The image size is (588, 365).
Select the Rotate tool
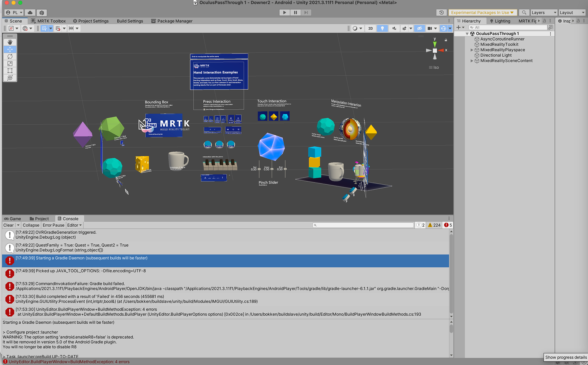pyautogui.click(x=10, y=56)
